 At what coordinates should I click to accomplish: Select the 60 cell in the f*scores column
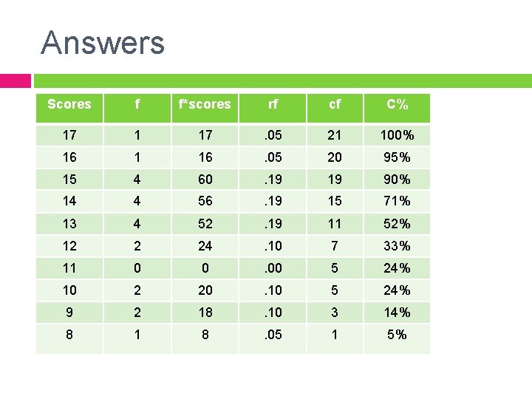click(x=205, y=180)
